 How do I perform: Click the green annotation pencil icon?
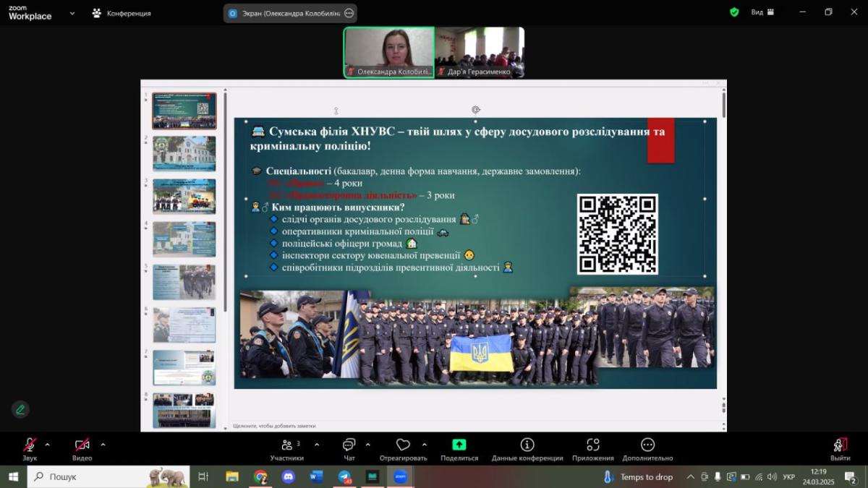[x=20, y=409]
